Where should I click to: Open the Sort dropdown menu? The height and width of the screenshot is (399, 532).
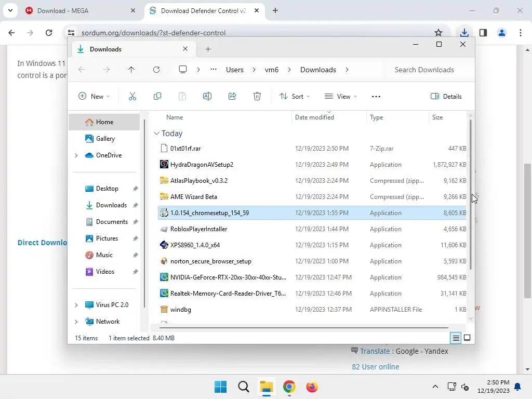tap(295, 96)
